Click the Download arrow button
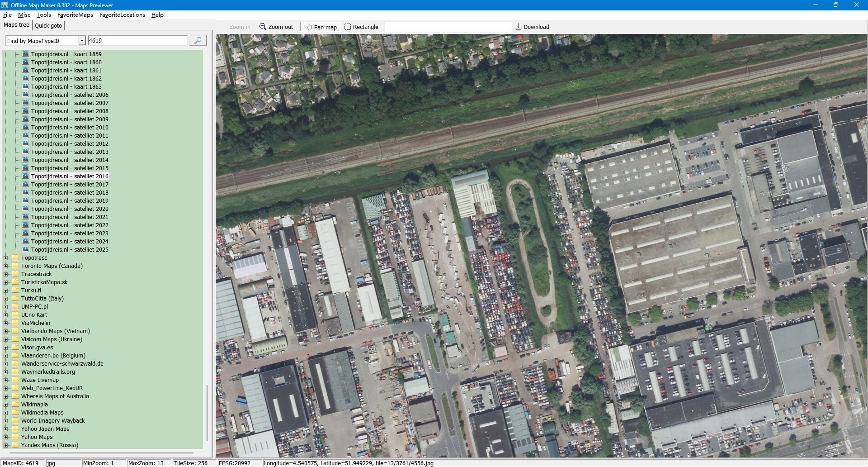Viewport: 868px width, 467px height. (532, 27)
